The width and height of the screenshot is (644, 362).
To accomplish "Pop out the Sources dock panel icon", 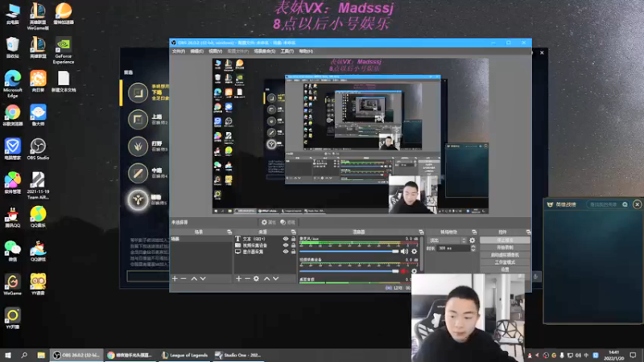I will pos(293,232).
